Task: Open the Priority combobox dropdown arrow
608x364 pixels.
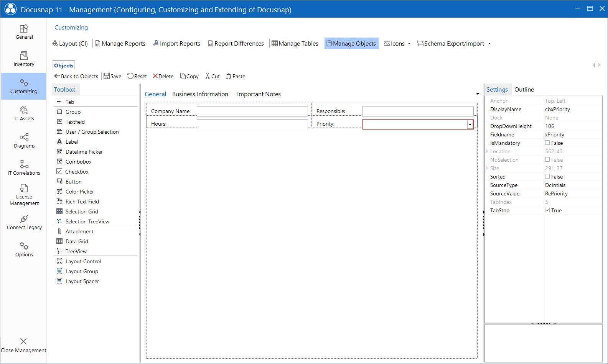Action: click(x=470, y=124)
